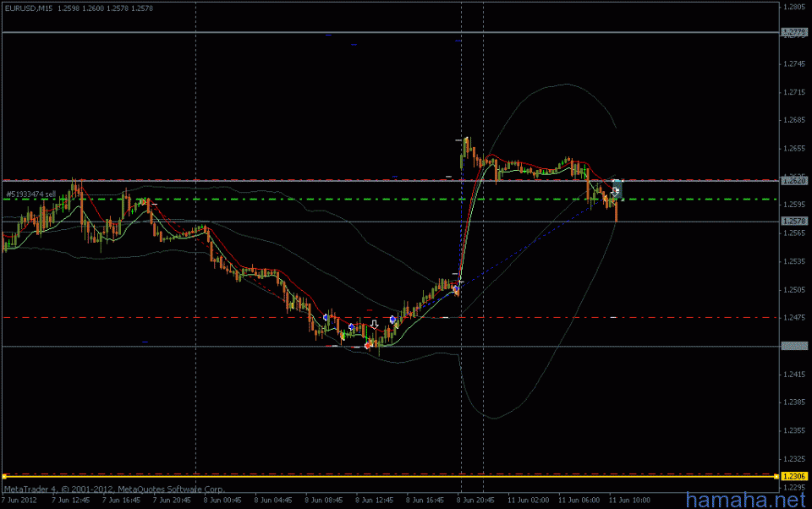This screenshot has height=509, width=812.
Task: Click the 1.2595 price scale label
Action: point(794,205)
